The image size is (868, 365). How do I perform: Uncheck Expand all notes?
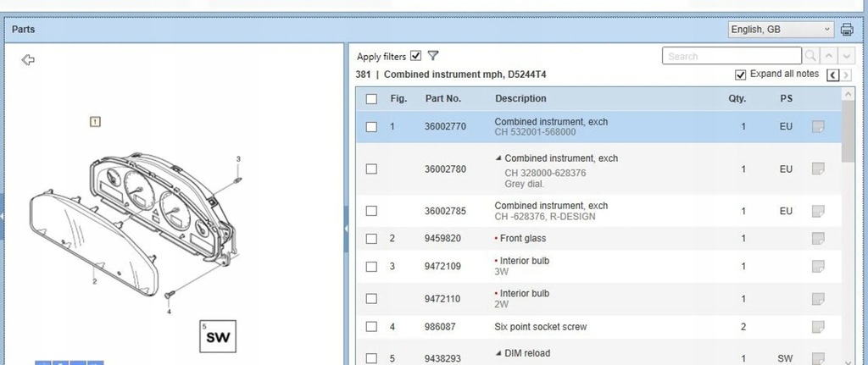point(740,75)
